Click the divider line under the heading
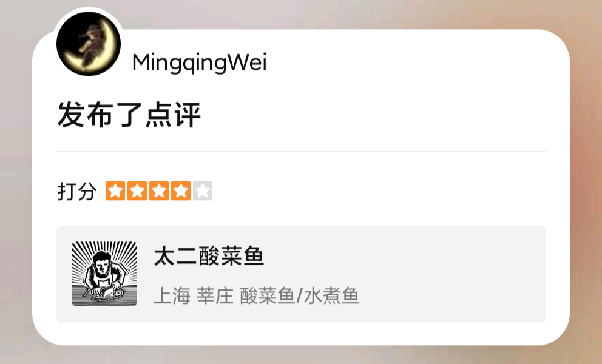Image resolution: width=602 pixels, height=364 pixels. pos(301,152)
